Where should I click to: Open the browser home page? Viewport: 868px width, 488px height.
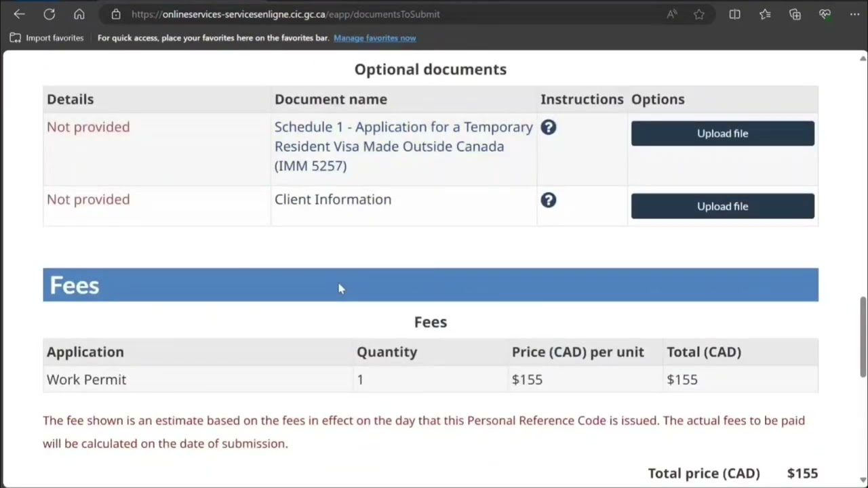79,14
